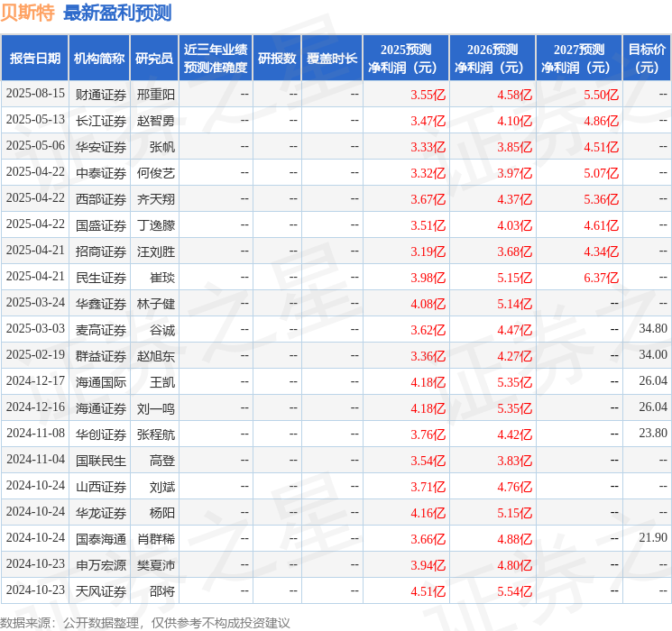Select the 机构简称 column header
The image size is (672, 631).
click(99, 59)
